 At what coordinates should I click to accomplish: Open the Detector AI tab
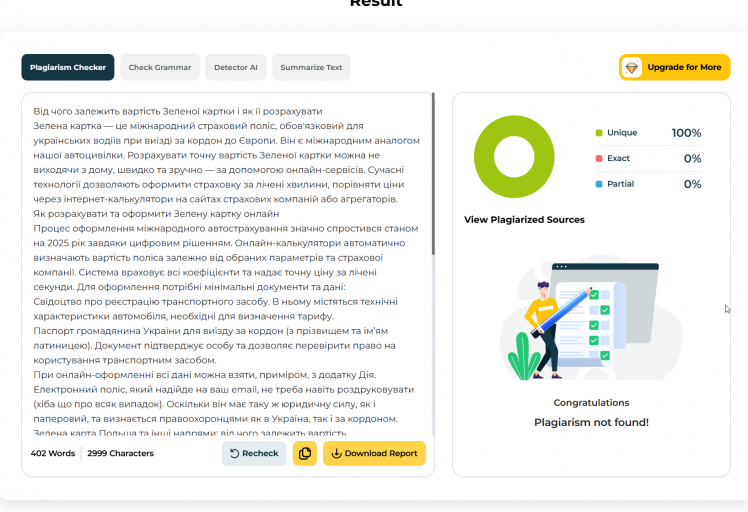236,67
